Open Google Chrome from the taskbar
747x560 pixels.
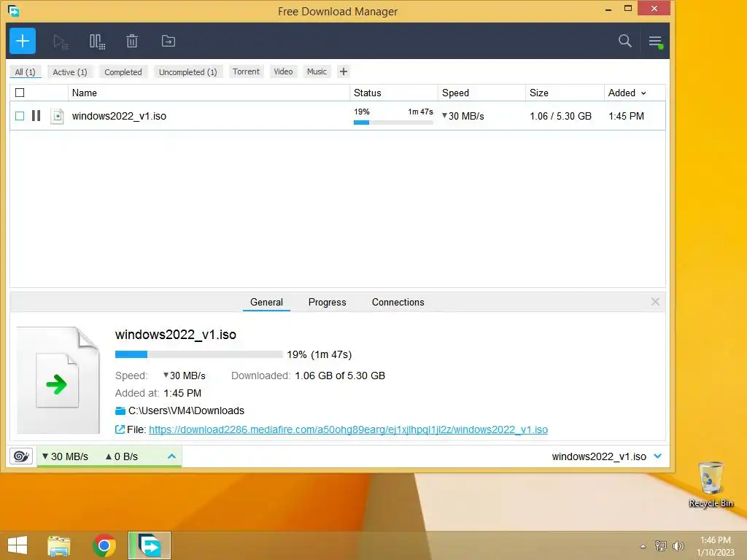[x=104, y=545]
